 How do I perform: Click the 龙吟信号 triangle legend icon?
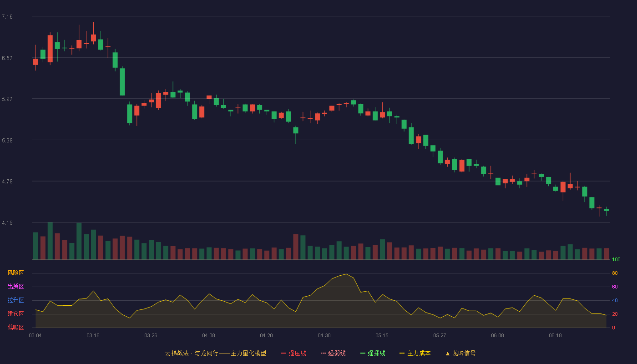448,353
